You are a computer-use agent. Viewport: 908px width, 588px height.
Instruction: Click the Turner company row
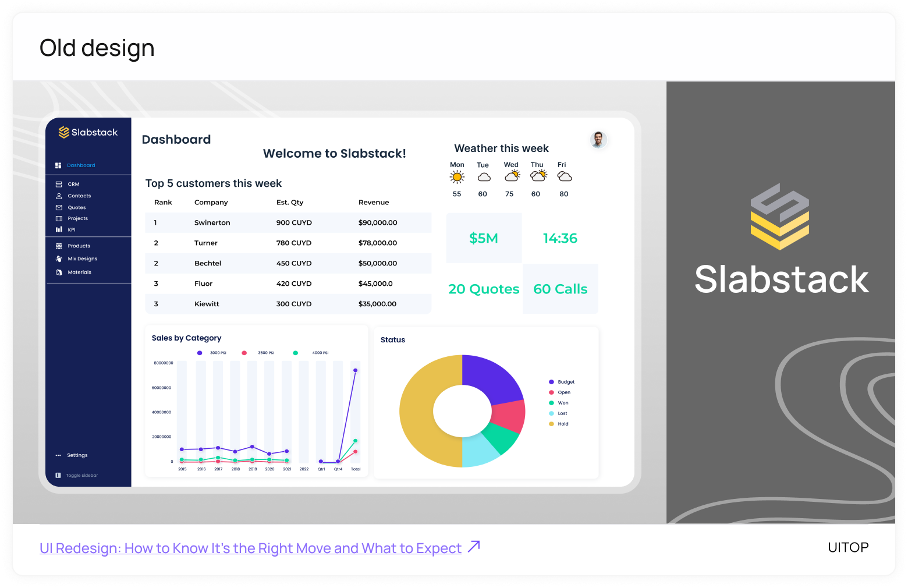[288, 243]
